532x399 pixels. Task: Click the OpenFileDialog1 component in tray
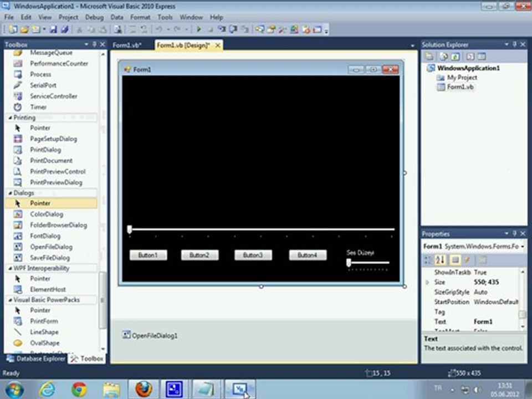(150, 336)
